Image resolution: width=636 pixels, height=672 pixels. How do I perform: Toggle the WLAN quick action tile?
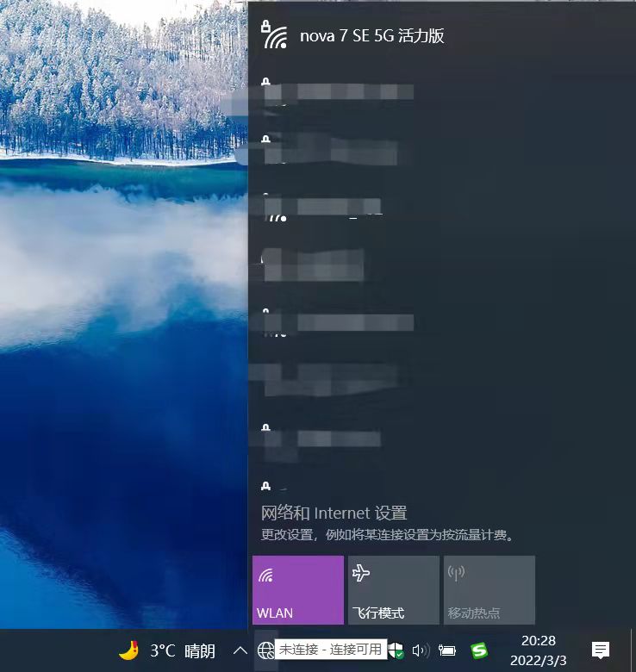tap(298, 590)
